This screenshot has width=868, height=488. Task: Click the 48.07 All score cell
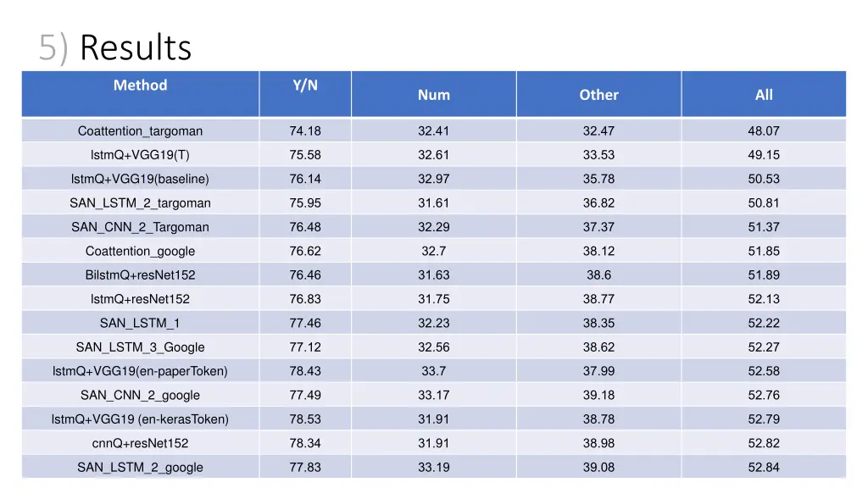click(764, 131)
